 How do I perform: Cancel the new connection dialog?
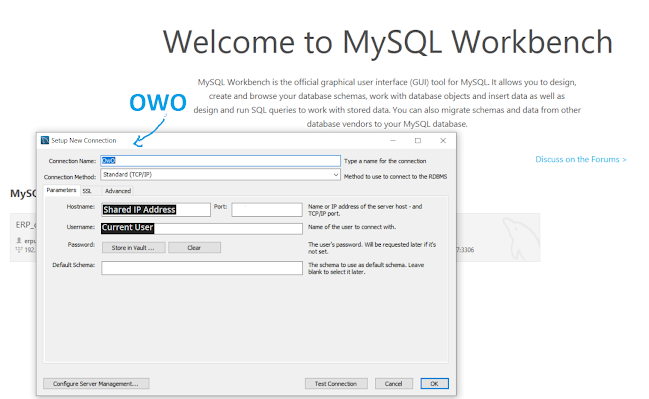[394, 384]
